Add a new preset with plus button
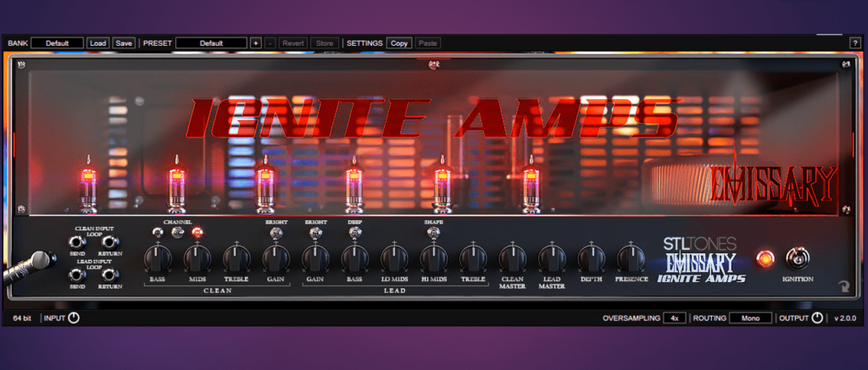Screen dimensions: 868x370 pos(256,43)
